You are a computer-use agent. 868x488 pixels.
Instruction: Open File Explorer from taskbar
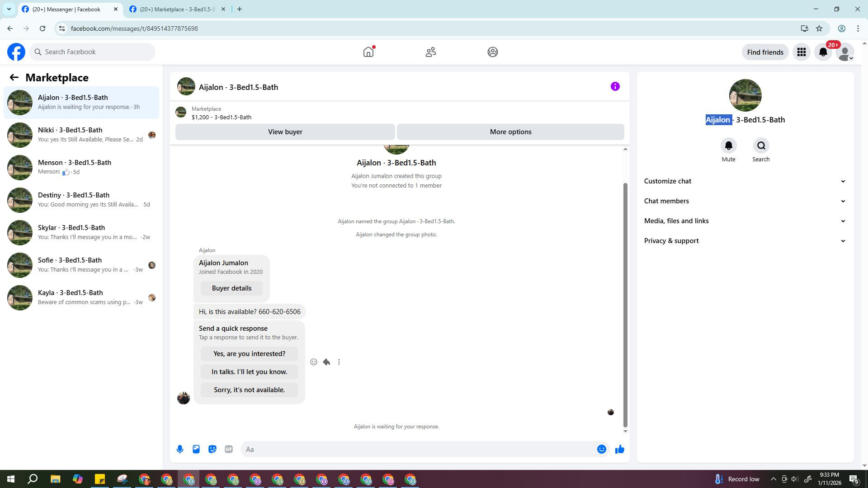click(x=55, y=479)
